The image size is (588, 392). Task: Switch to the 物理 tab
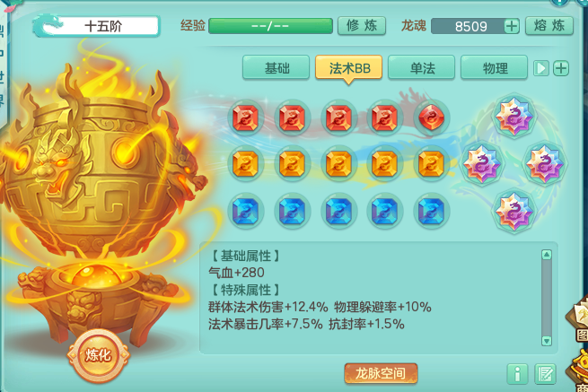tap(495, 68)
